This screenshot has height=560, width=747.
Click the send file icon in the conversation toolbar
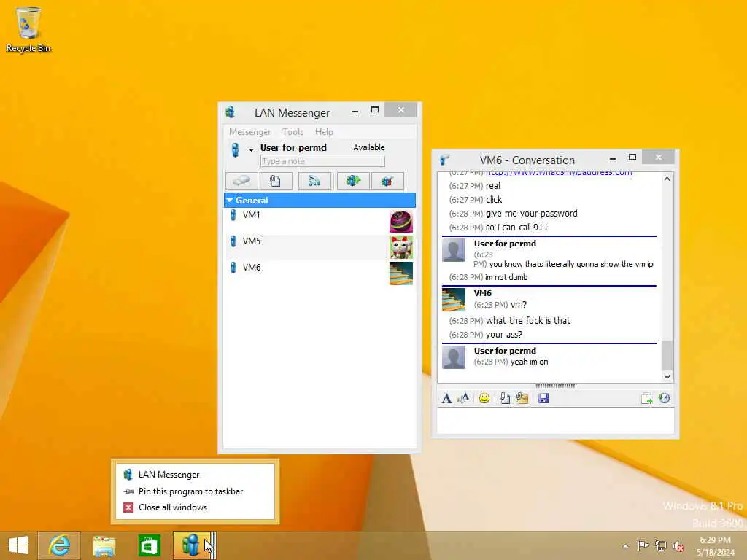(x=505, y=398)
